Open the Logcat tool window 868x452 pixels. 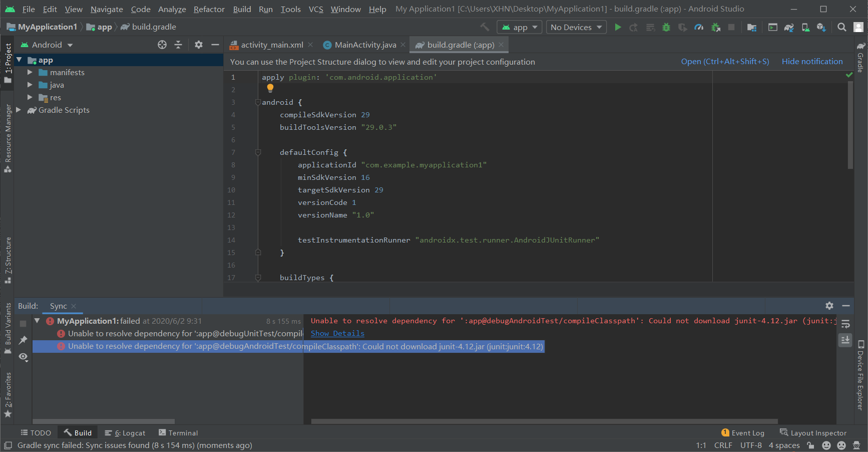click(x=125, y=433)
